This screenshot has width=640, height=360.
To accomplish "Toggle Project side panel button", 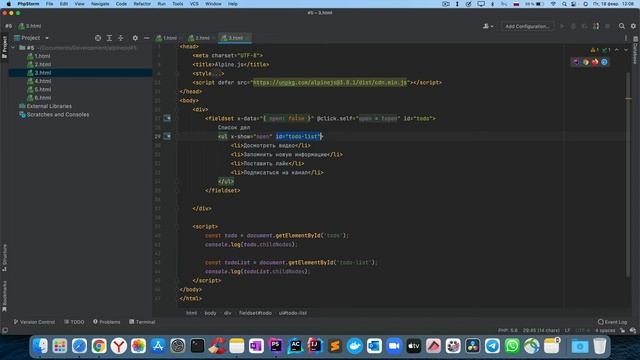I will (4, 47).
